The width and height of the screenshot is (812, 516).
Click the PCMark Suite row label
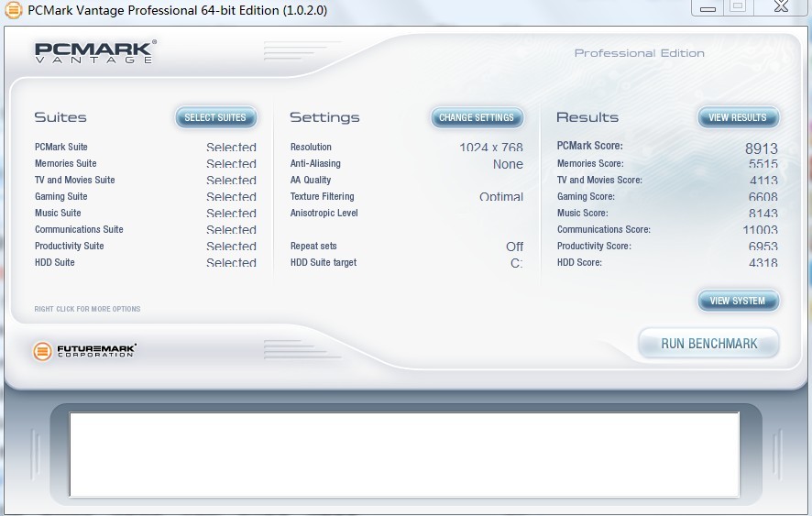click(61, 148)
